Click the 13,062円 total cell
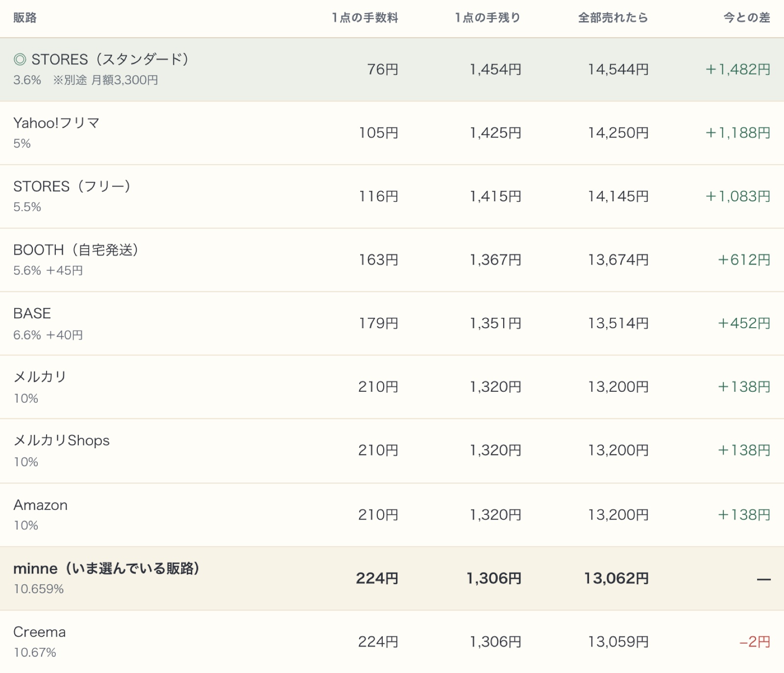Viewport: 784px width, 673px height. coord(616,578)
